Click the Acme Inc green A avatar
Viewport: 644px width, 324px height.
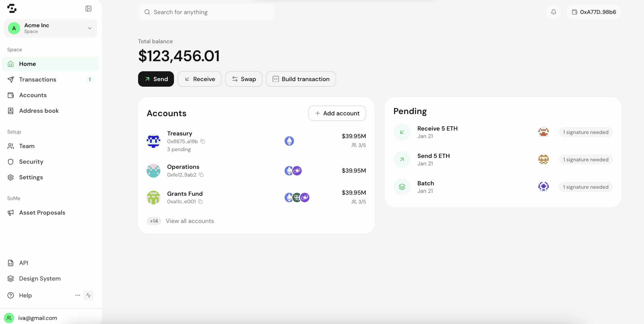(14, 28)
